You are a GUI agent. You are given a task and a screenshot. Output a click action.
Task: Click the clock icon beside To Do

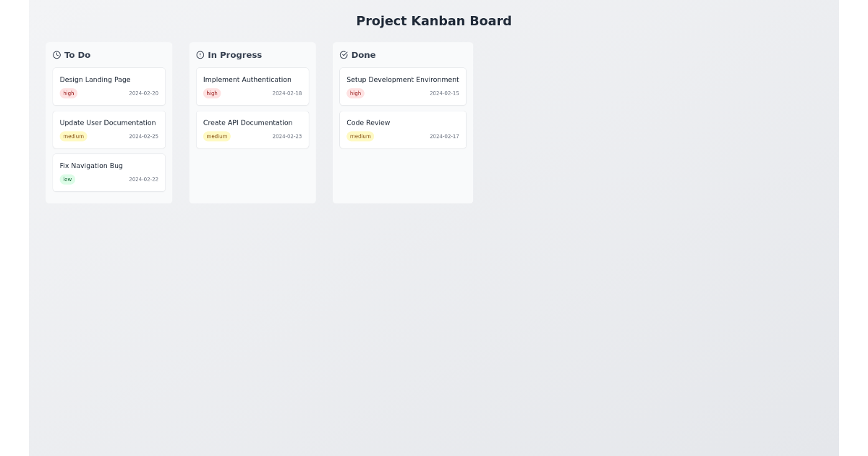pyautogui.click(x=56, y=55)
